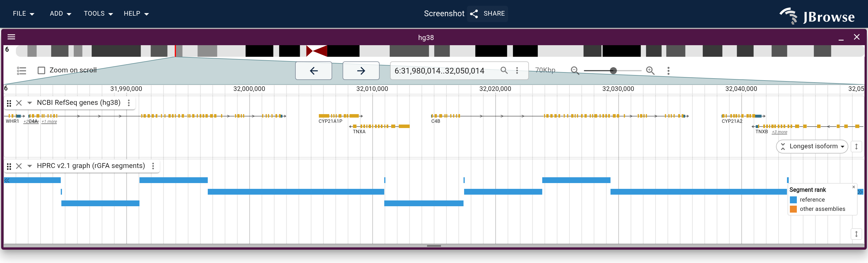Click the search magnifier icon in location box
The image size is (868, 263).
(x=504, y=70)
